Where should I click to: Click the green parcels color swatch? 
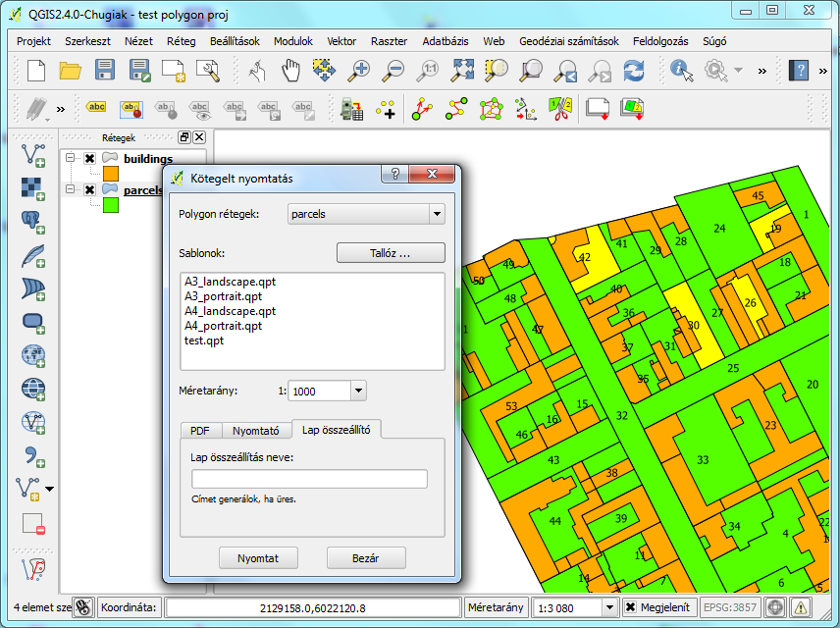coord(111,205)
